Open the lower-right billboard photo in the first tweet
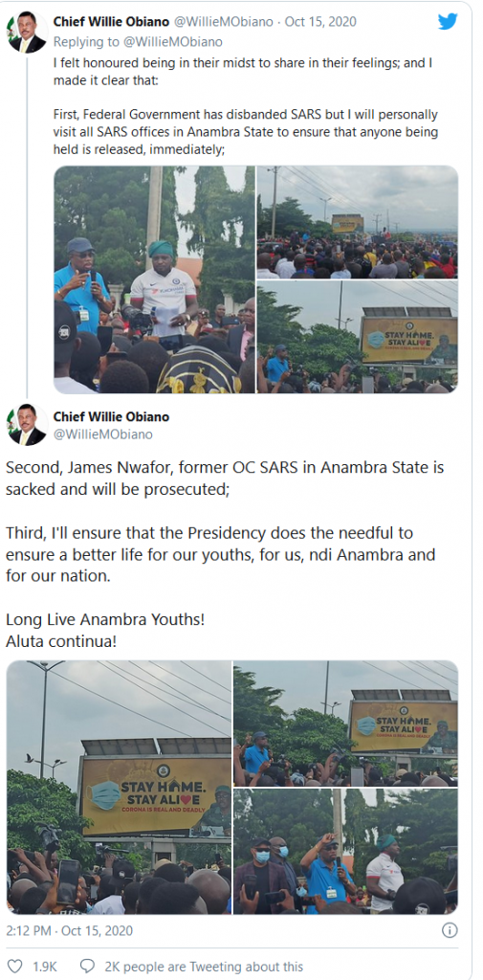The width and height of the screenshot is (483, 980). [x=358, y=337]
